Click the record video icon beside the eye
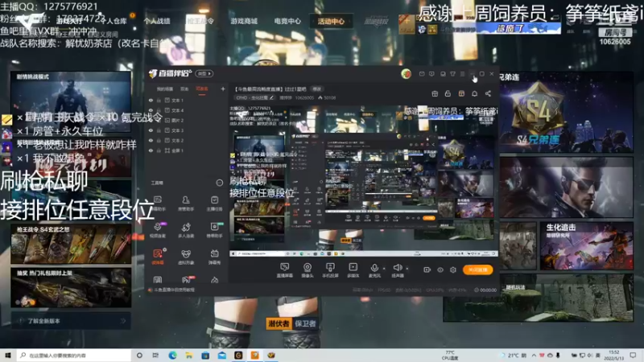644x362 pixels. tap(427, 269)
